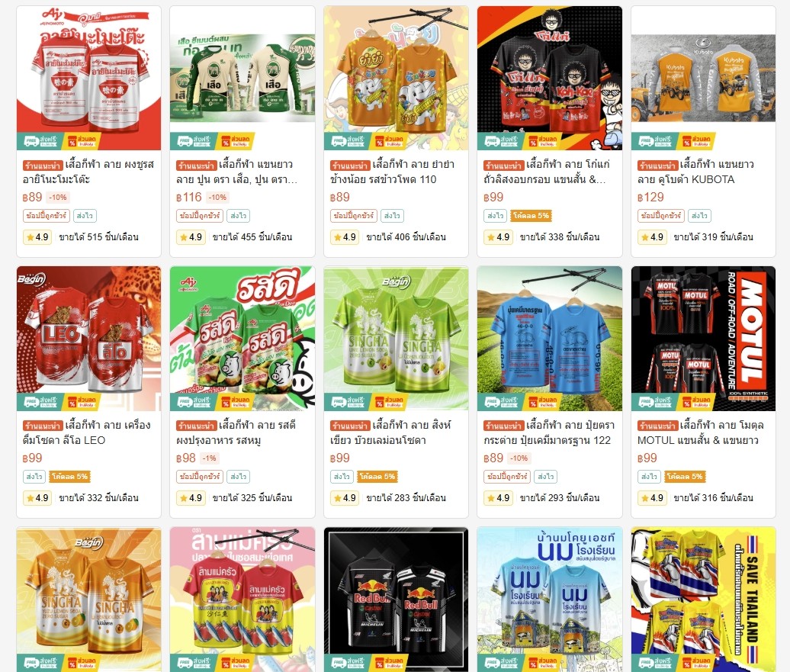The width and height of the screenshot is (790, 672).
Task: Open the school milk blue shirt image
Action: point(550,600)
